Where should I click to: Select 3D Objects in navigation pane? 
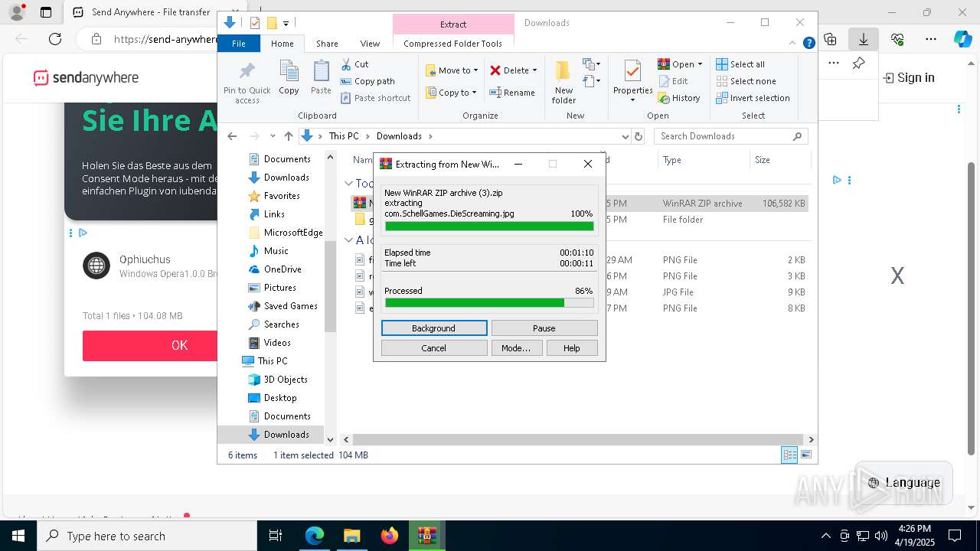[x=286, y=380]
